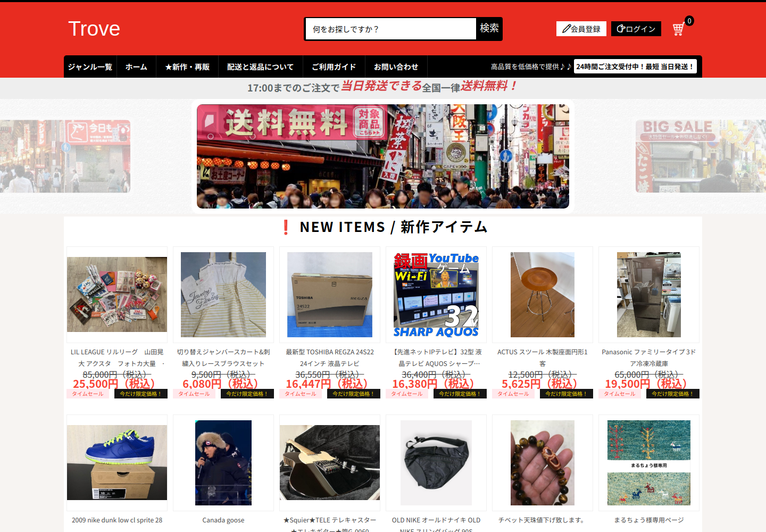
Task: Open the shopping cart icon
Action: click(678, 29)
